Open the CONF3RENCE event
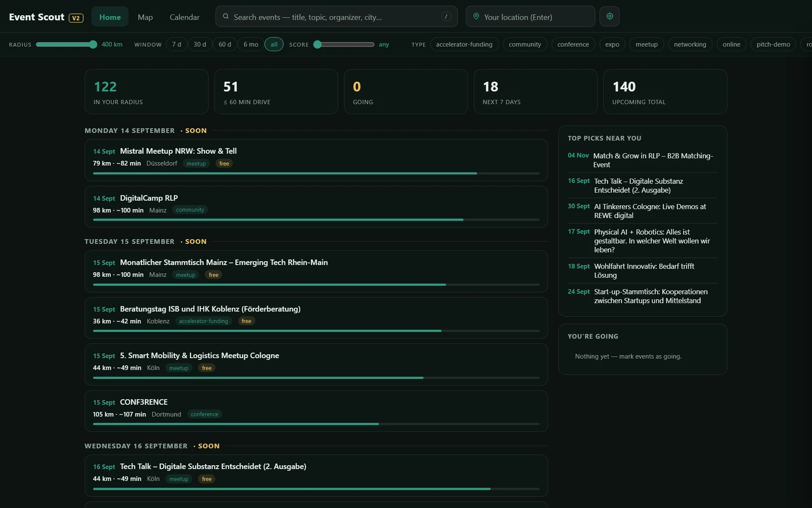The width and height of the screenshot is (812, 508). click(x=316, y=411)
